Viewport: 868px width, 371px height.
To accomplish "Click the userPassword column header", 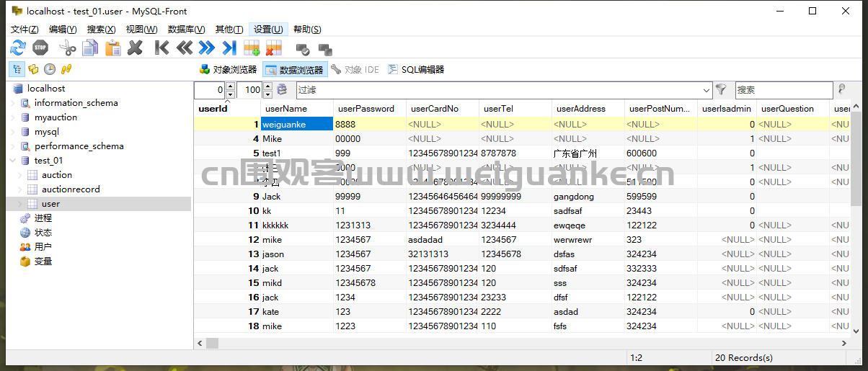I will [370, 108].
